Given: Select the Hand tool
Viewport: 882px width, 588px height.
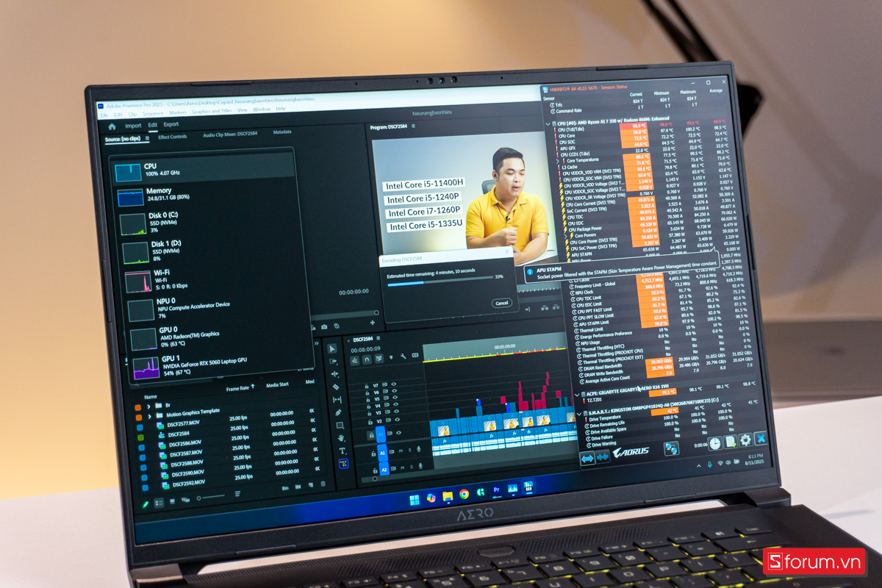Looking at the screenshot, I should (341, 438).
